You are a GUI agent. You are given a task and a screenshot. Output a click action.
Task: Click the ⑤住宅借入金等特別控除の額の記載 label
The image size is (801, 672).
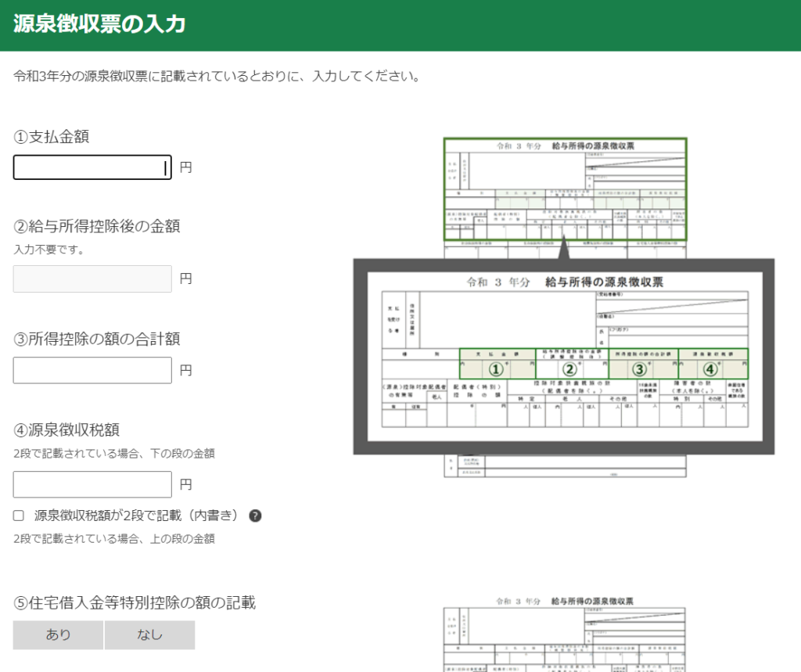click(135, 603)
